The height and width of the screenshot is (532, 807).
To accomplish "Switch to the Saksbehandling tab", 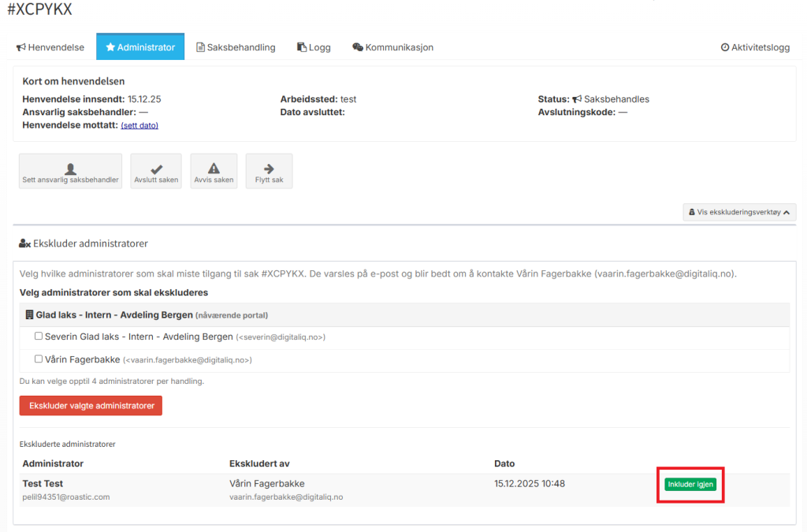I will click(240, 47).
